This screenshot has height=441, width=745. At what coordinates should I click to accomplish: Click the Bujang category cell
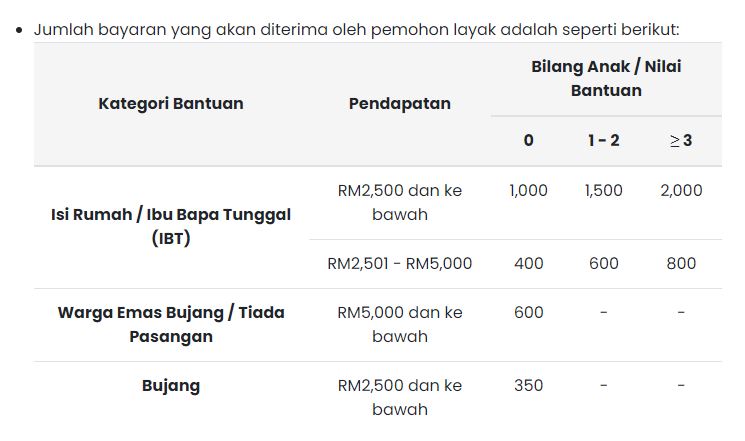[x=171, y=386]
